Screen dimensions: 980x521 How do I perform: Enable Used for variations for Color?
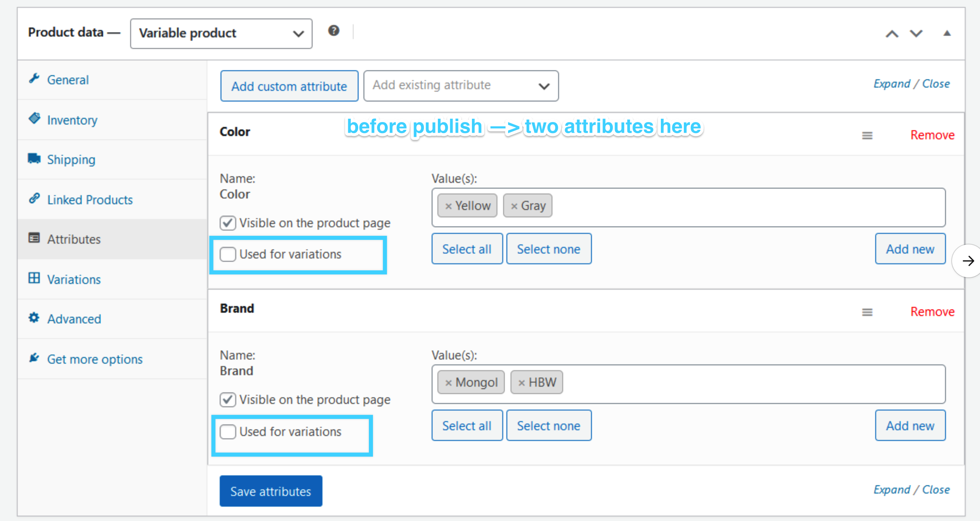click(228, 254)
